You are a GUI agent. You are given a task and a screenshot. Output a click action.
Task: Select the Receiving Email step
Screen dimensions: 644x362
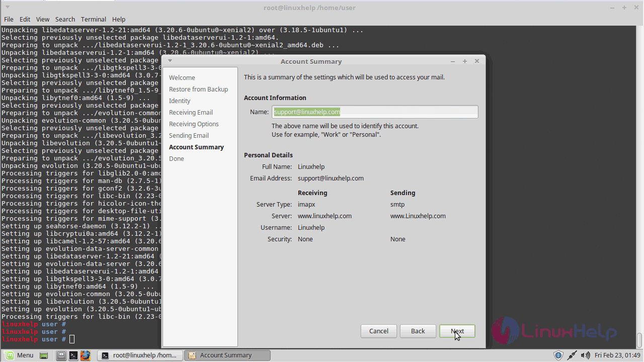pos(191,112)
